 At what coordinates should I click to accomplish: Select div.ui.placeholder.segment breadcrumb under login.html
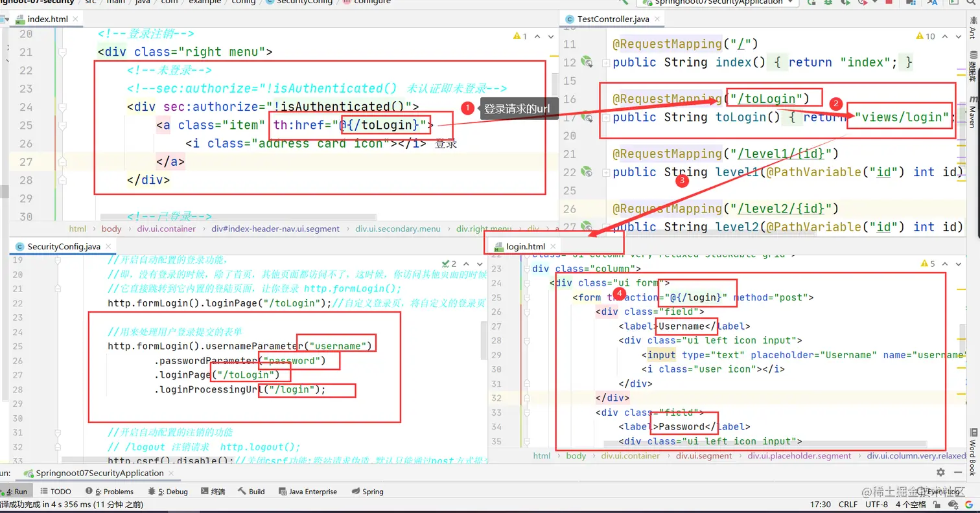(799, 455)
